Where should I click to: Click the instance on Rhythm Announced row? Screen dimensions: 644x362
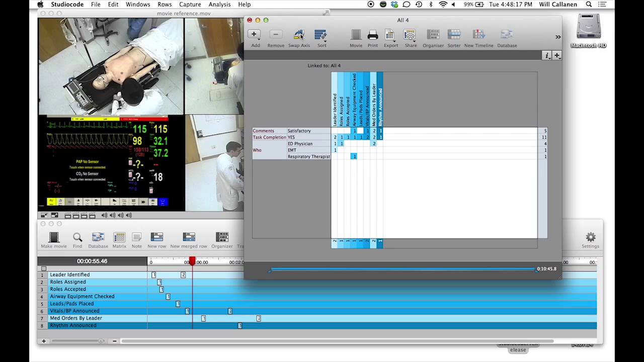tap(240, 326)
